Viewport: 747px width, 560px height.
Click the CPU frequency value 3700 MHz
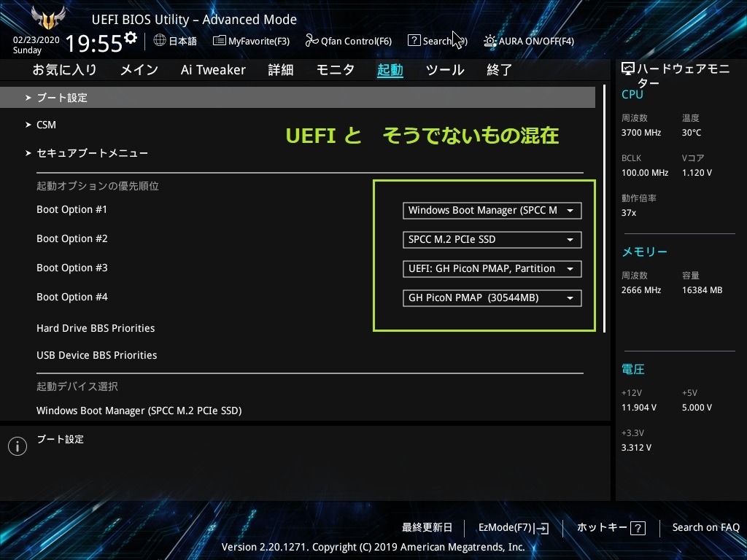[x=641, y=133]
